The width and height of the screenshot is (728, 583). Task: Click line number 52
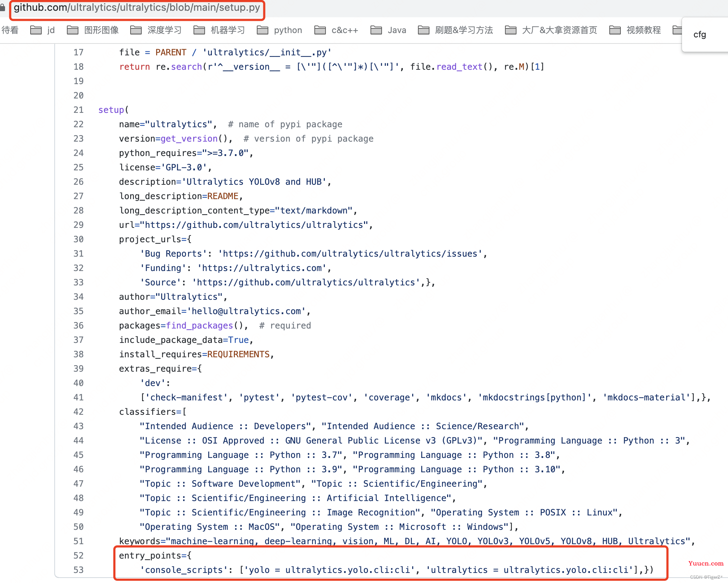tap(78, 556)
